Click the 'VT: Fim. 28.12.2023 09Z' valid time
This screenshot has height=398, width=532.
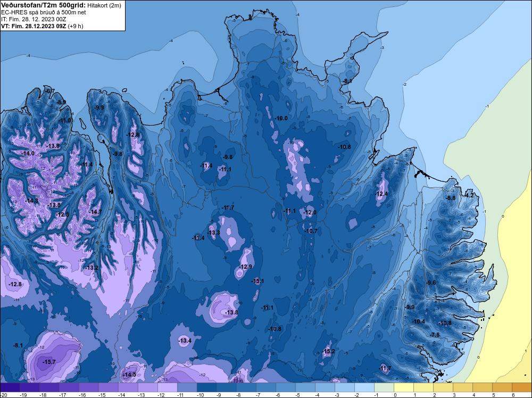tap(34, 26)
